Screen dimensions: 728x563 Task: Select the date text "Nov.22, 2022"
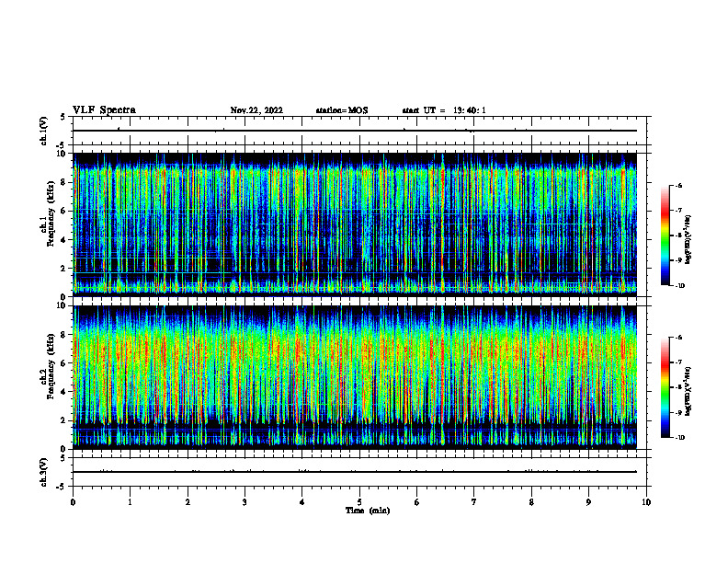click(x=256, y=110)
